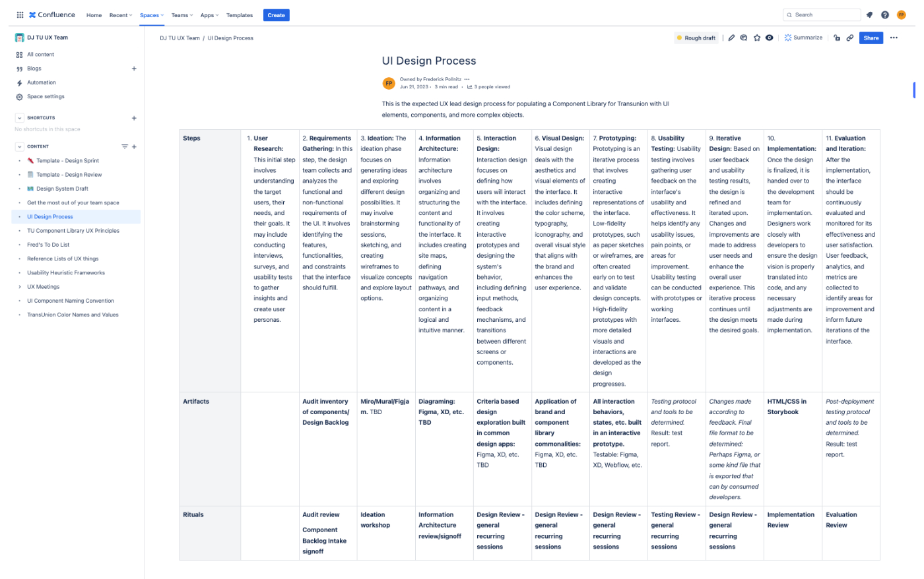Open inline comments icon in page toolbar
Screen dimensions: 924x579
(744, 38)
